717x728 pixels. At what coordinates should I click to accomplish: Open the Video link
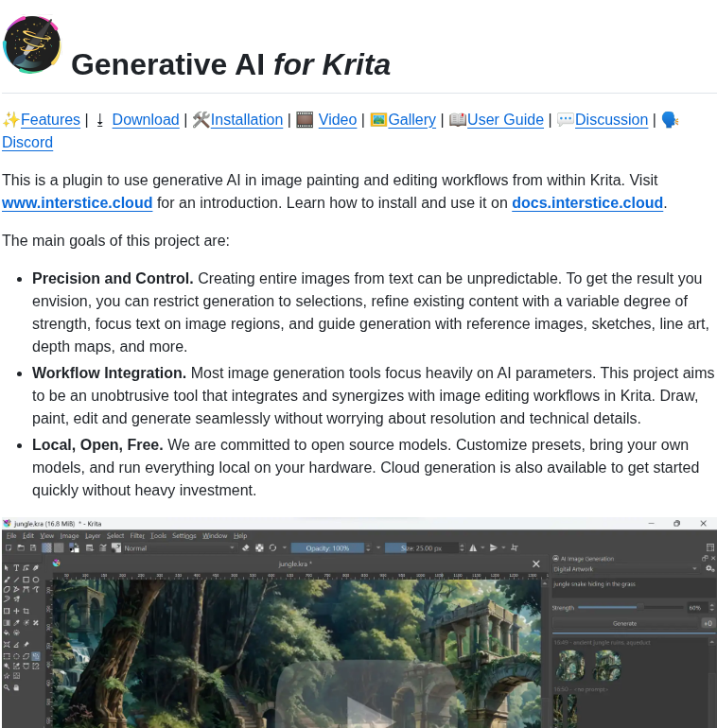tap(337, 119)
